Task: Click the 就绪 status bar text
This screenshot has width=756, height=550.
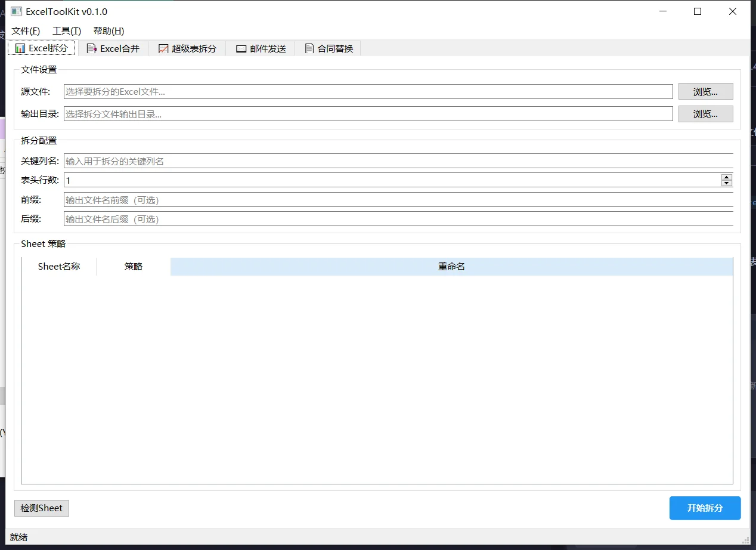Action: click(x=18, y=537)
